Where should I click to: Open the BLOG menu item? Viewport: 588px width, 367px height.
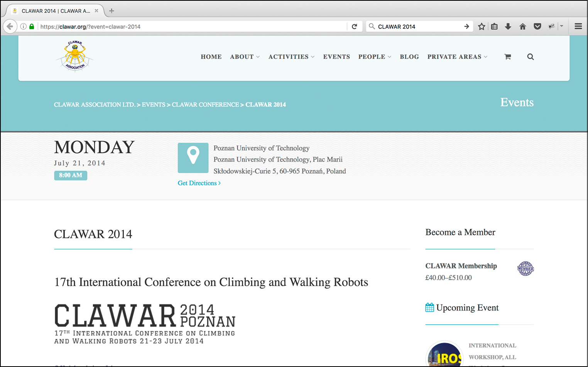(409, 57)
